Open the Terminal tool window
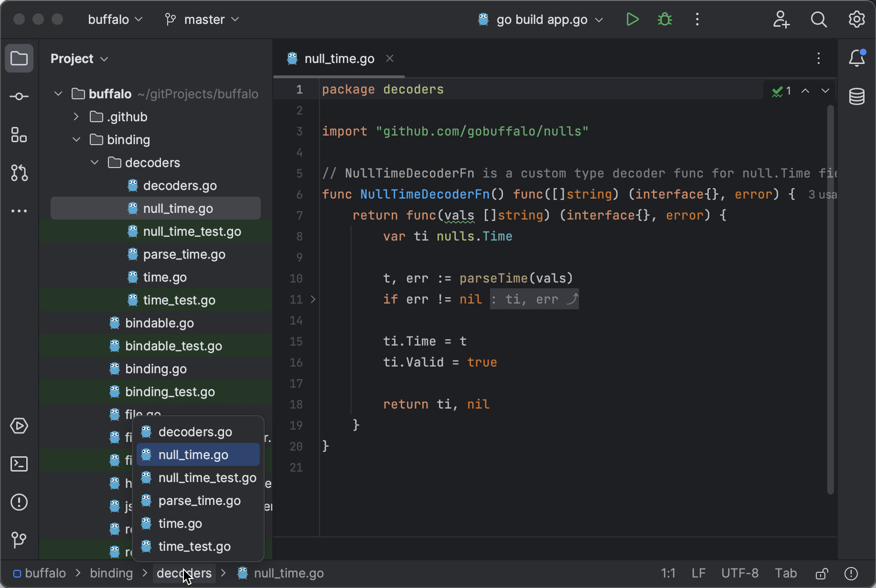 point(19,464)
